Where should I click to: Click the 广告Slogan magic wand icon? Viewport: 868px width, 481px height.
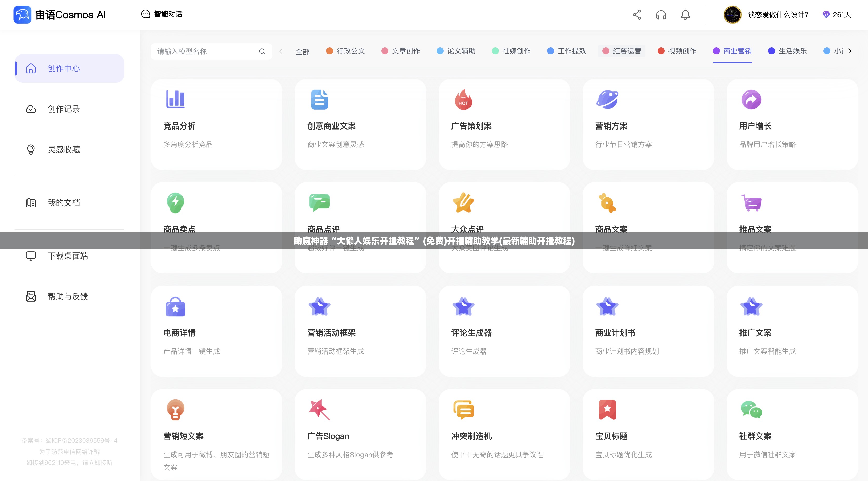319,410
